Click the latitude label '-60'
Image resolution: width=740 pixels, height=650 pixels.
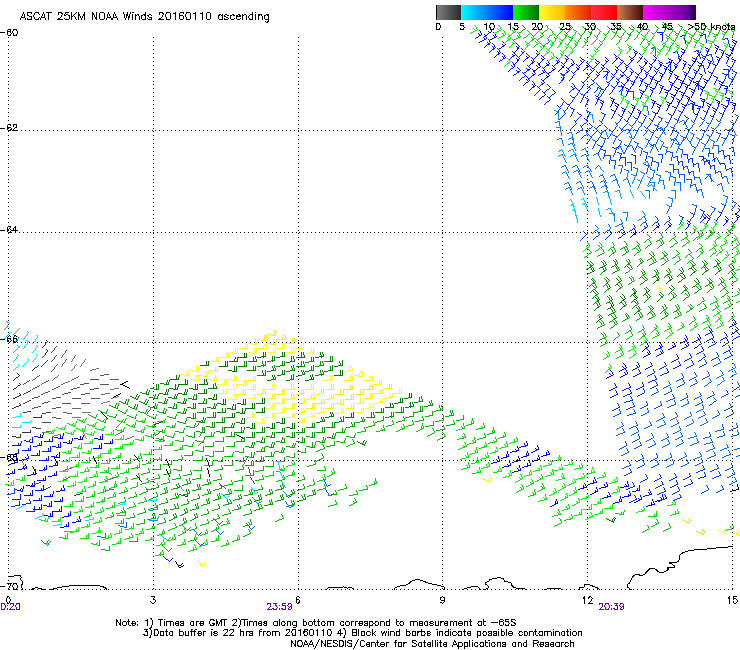coord(10,33)
